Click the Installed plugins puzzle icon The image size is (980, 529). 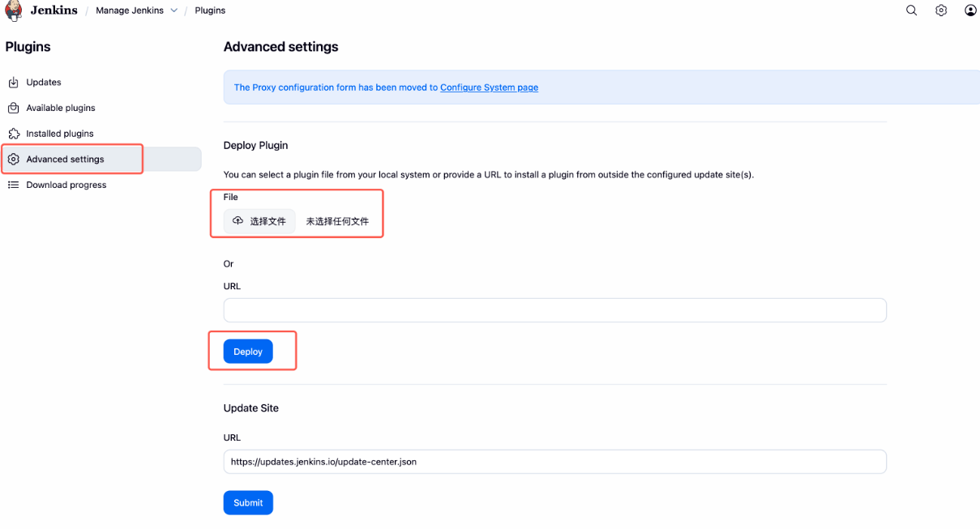(x=13, y=134)
